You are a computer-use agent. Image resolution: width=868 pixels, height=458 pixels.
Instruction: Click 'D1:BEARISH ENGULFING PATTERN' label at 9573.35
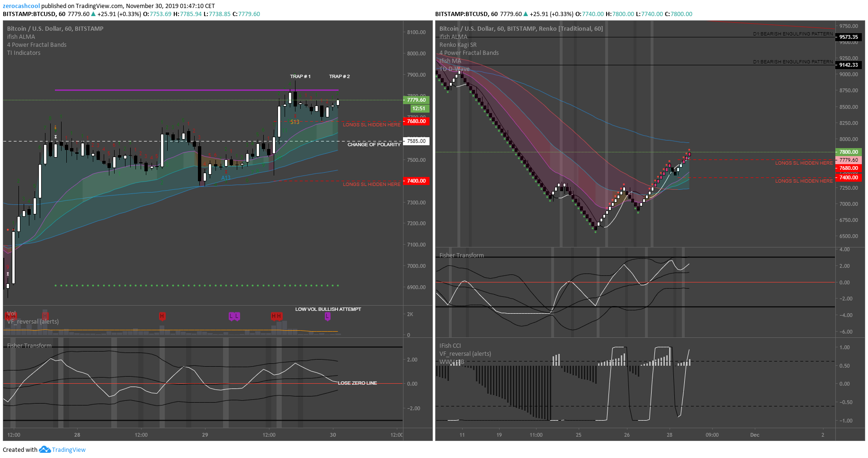click(793, 34)
